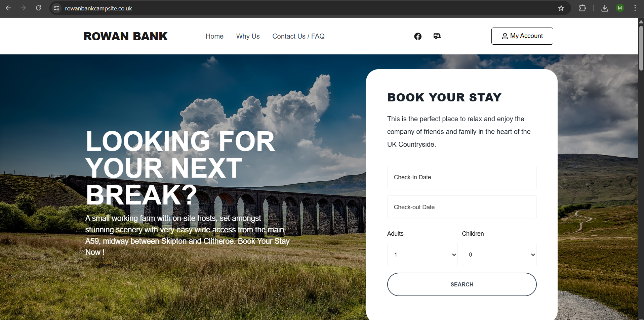This screenshot has height=320, width=644.
Task: Open the browser extensions puzzle icon
Action: click(x=582, y=8)
